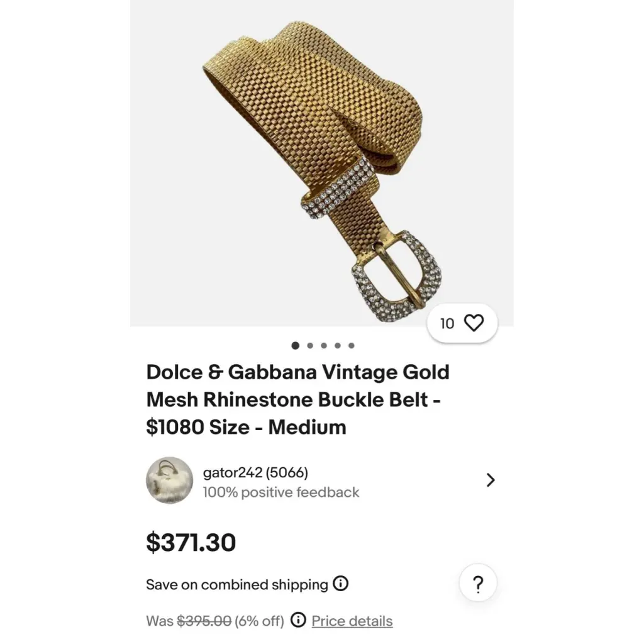Open the help question mark button
The height and width of the screenshot is (644, 644).
(x=478, y=583)
